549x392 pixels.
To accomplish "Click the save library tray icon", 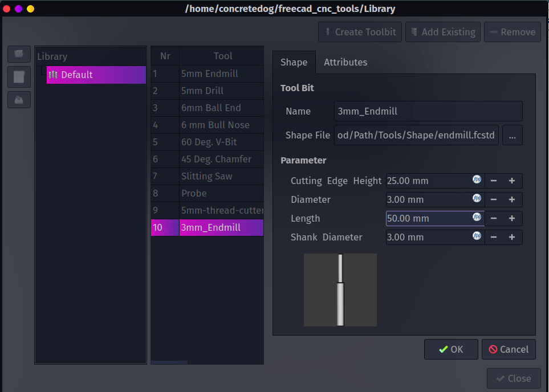I will click(x=19, y=100).
